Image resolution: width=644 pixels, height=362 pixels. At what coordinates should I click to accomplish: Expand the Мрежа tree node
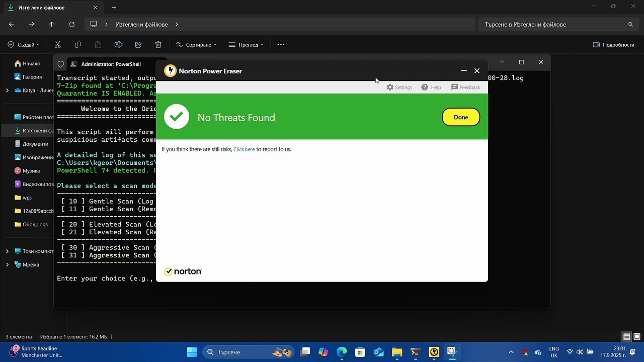point(7,264)
